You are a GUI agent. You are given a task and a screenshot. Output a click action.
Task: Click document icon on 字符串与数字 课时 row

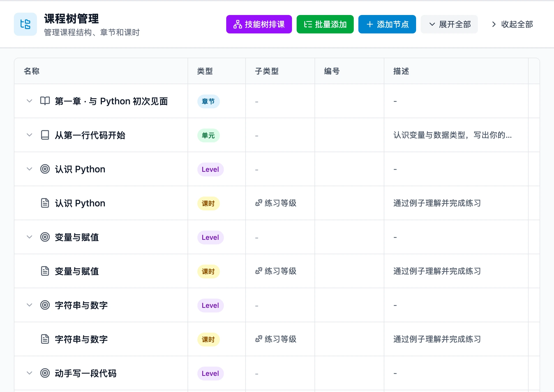point(45,339)
